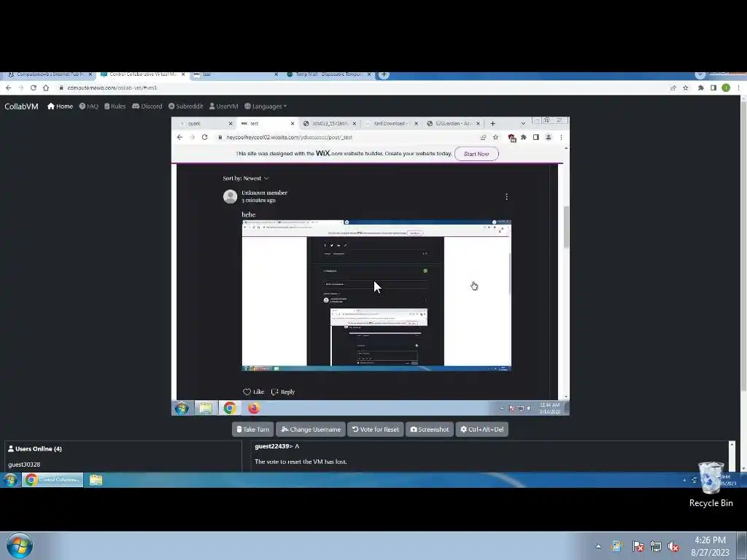Click the Take Turn button
The width and height of the screenshot is (747, 560).
pyautogui.click(x=252, y=429)
